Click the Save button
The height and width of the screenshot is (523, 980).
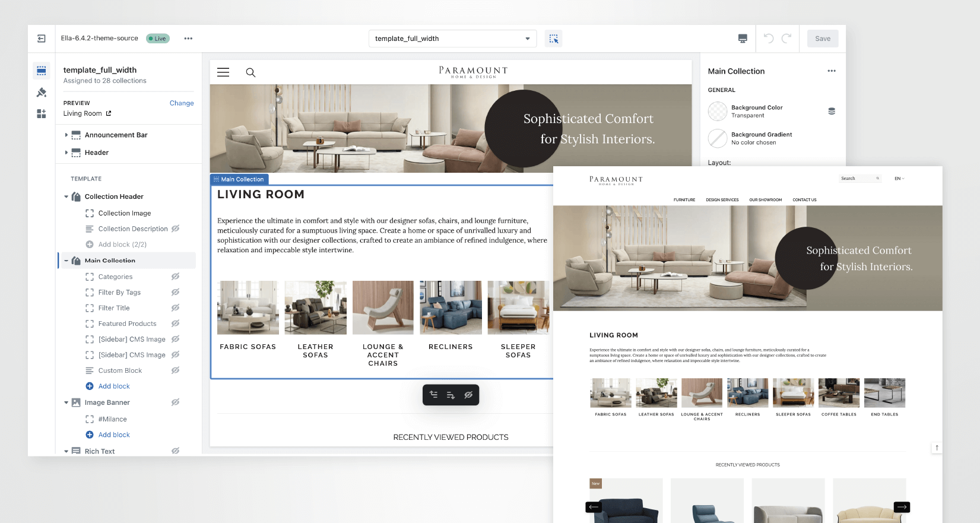point(823,39)
